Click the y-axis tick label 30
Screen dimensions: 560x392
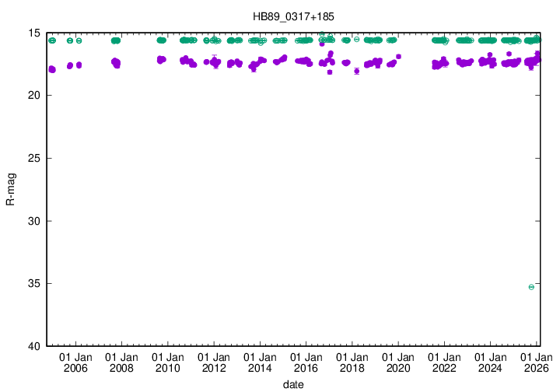point(34,221)
